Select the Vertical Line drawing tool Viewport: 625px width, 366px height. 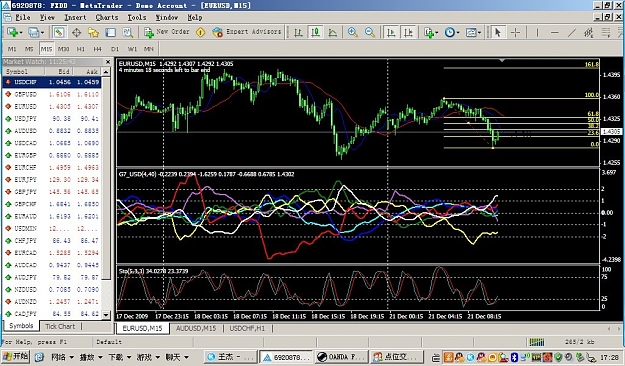tap(537, 32)
